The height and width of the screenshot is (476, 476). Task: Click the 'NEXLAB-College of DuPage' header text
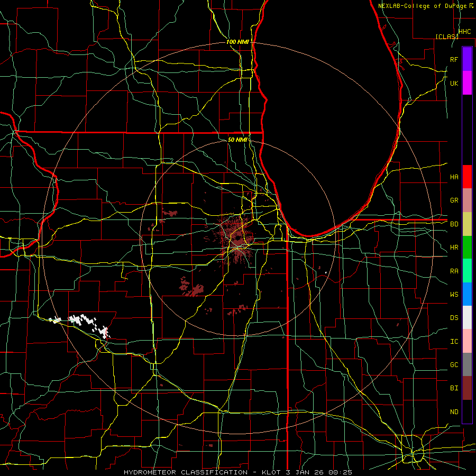click(423, 6)
